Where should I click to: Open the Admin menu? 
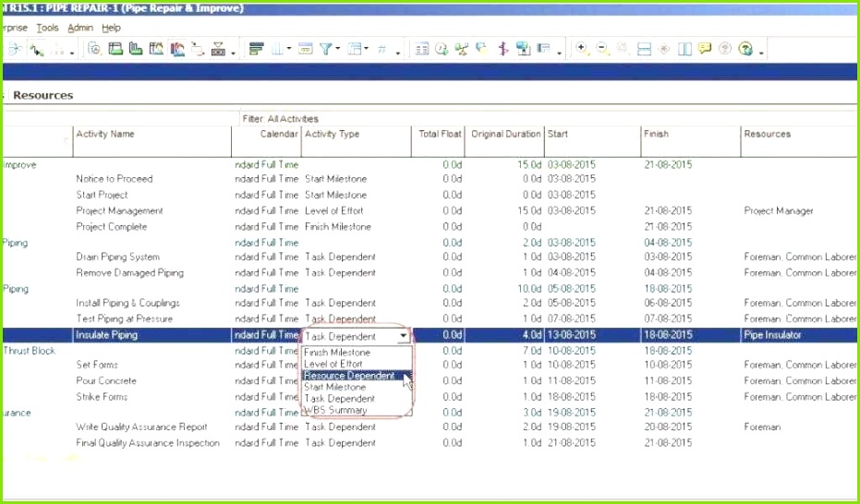[x=80, y=28]
